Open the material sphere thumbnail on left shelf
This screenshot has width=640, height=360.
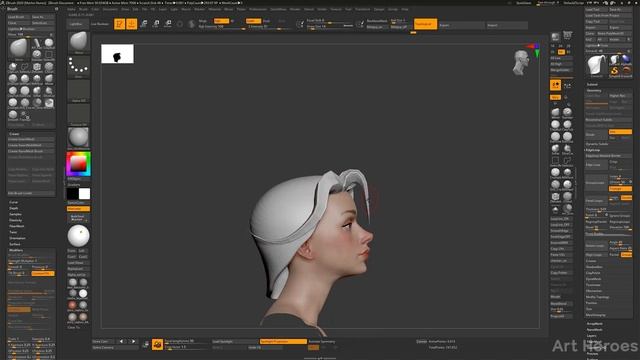pyautogui.click(x=78, y=138)
